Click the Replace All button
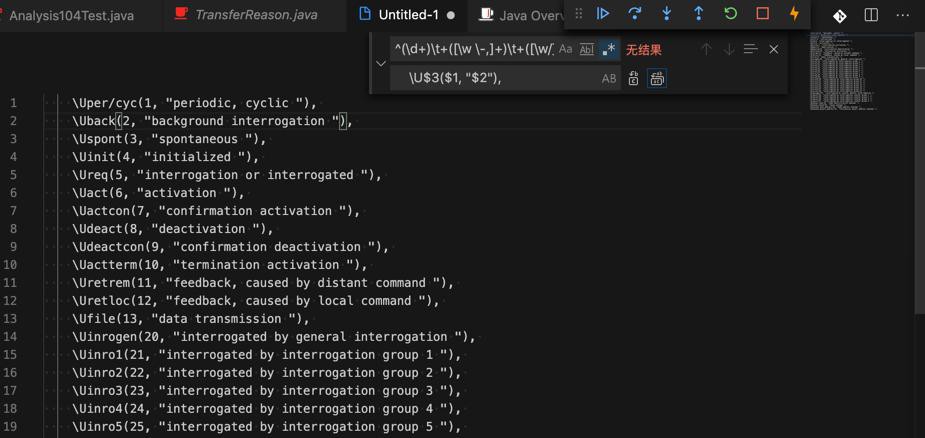The image size is (925, 438). [657, 78]
